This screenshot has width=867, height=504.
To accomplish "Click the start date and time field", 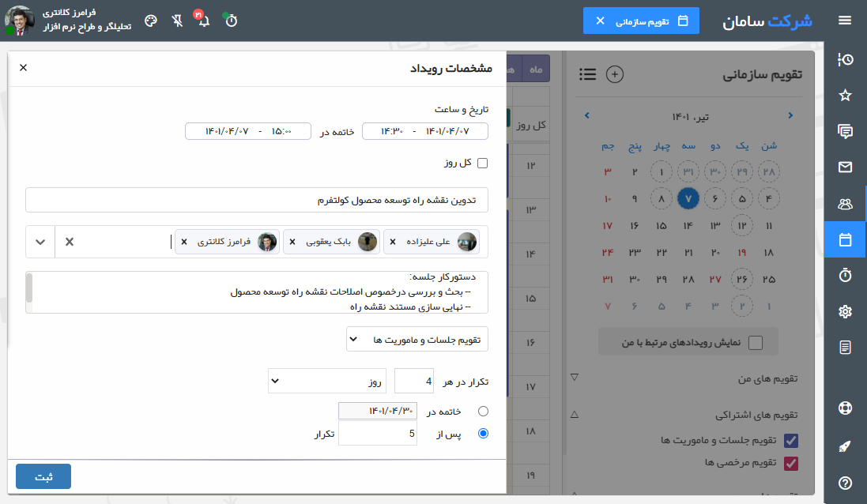I will tap(424, 131).
